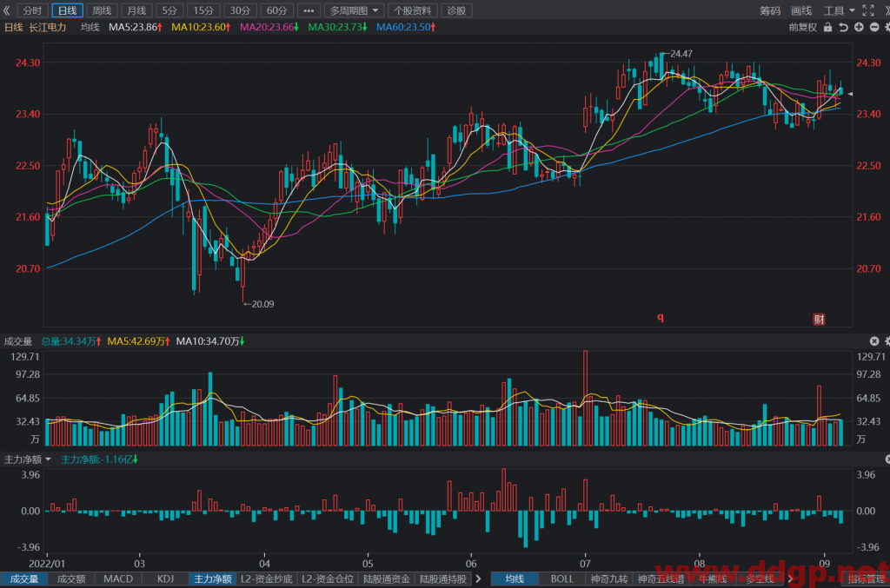Click the 财 financial report marker

tap(819, 320)
